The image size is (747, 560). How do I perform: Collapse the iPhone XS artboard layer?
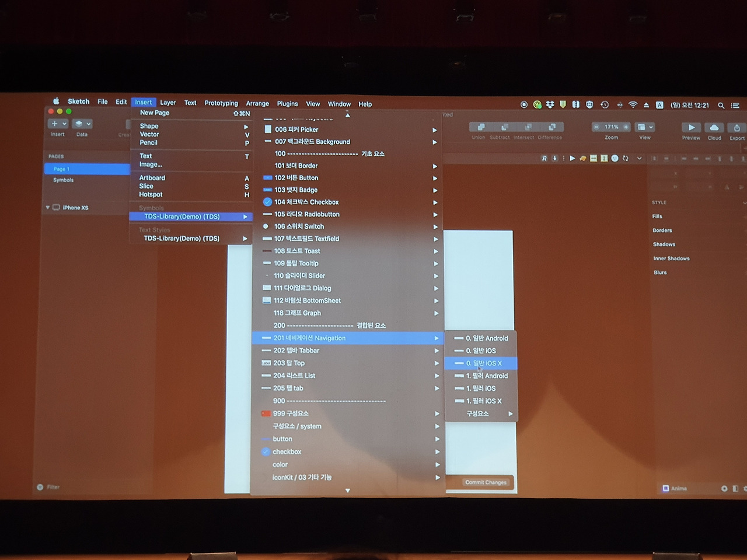coord(47,208)
